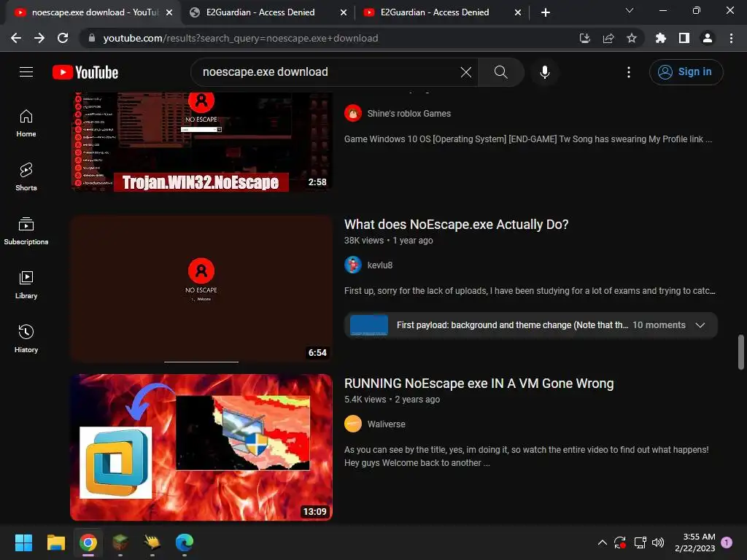Viewport: 747px width, 560px height.
Task: Install app using the address bar install icon
Action: pos(584,38)
